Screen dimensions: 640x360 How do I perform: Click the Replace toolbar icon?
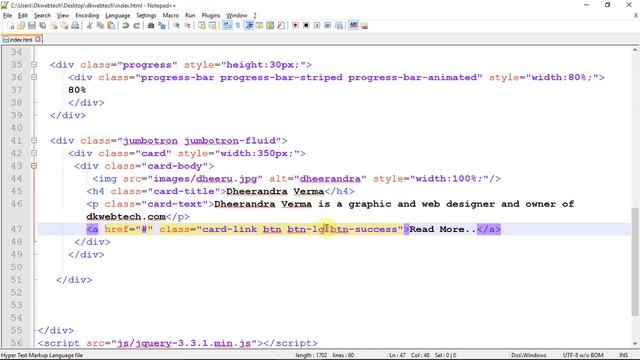[162, 26]
